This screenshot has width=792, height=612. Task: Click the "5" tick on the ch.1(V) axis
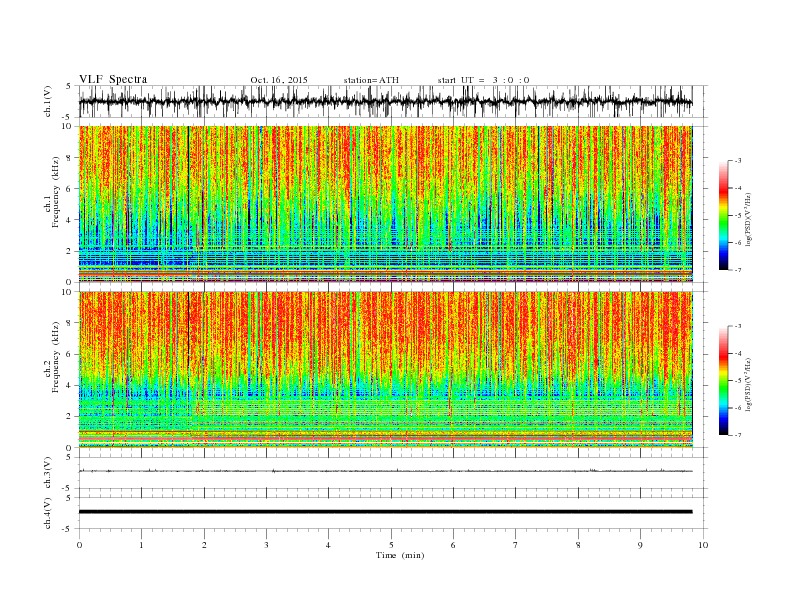point(69,86)
